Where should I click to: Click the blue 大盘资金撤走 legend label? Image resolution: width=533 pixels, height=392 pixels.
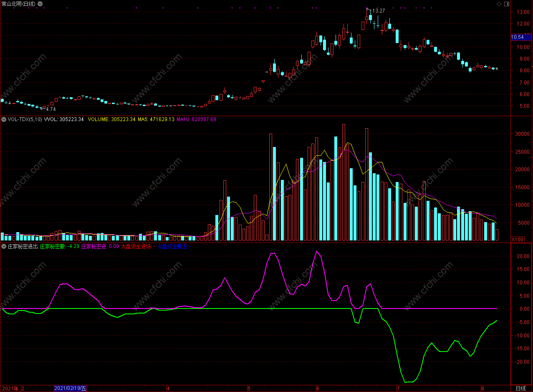tap(172, 247)
